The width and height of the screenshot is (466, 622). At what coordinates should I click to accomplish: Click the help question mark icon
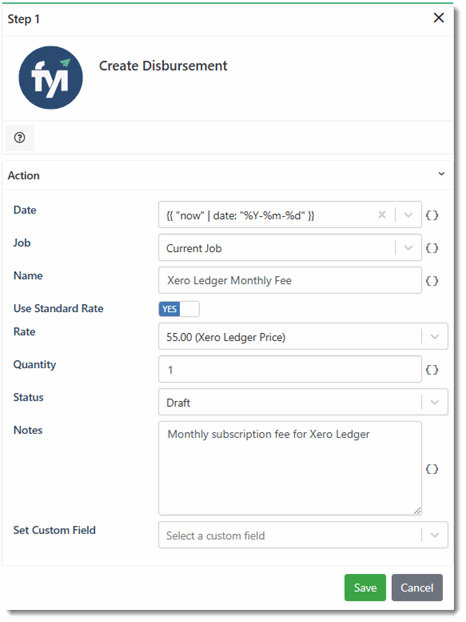coord(19,138)
